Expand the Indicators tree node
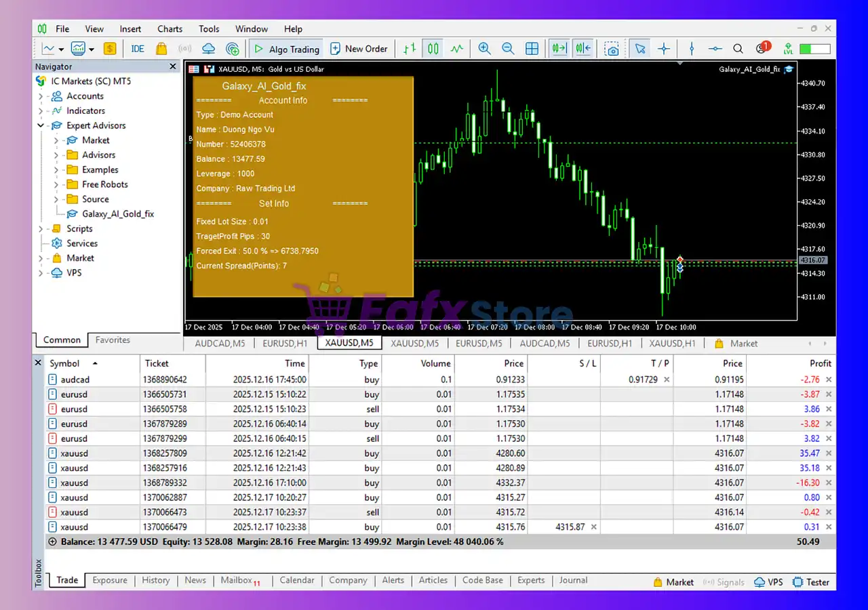 41,111
